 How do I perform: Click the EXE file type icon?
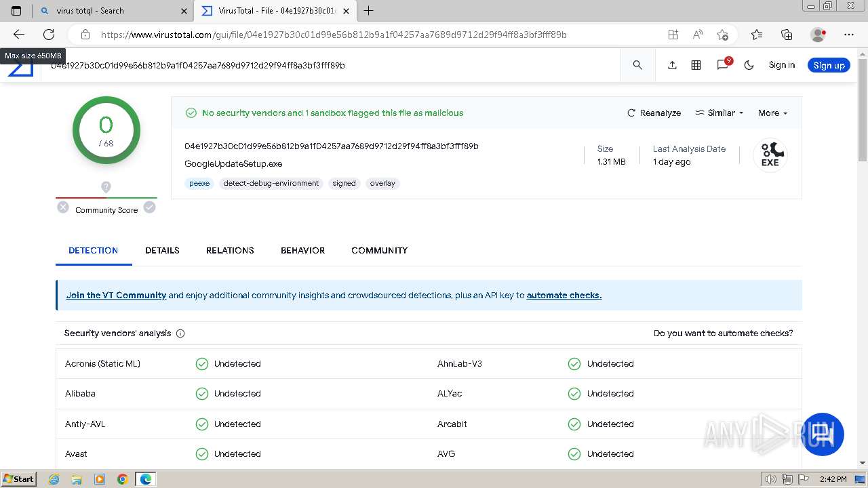(x=770, y=155)
